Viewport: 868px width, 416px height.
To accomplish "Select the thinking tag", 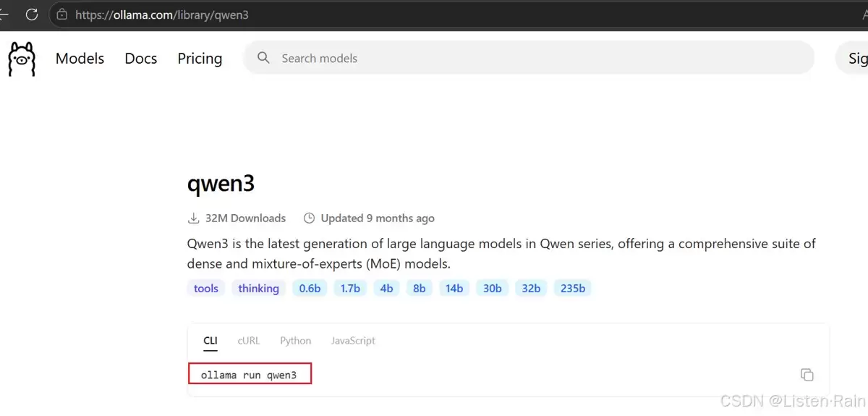I will tap(258, 288).
